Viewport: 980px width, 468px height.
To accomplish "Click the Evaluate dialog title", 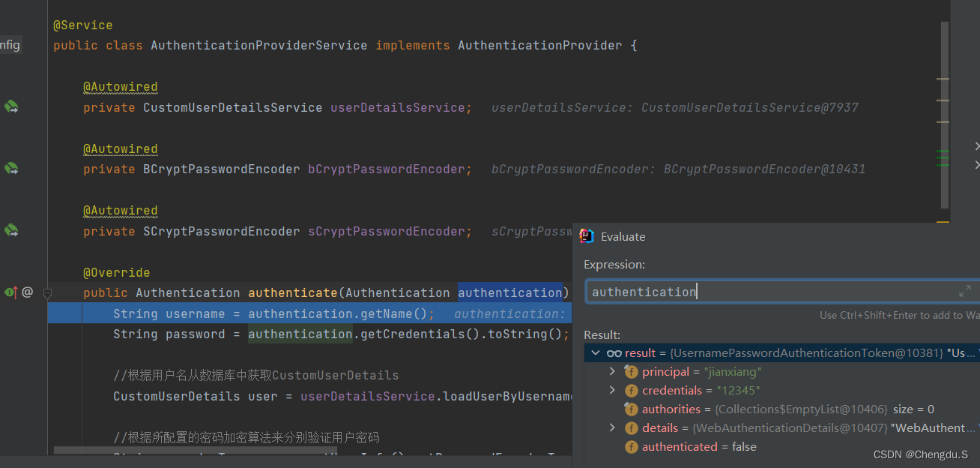I will click(623, 236).
